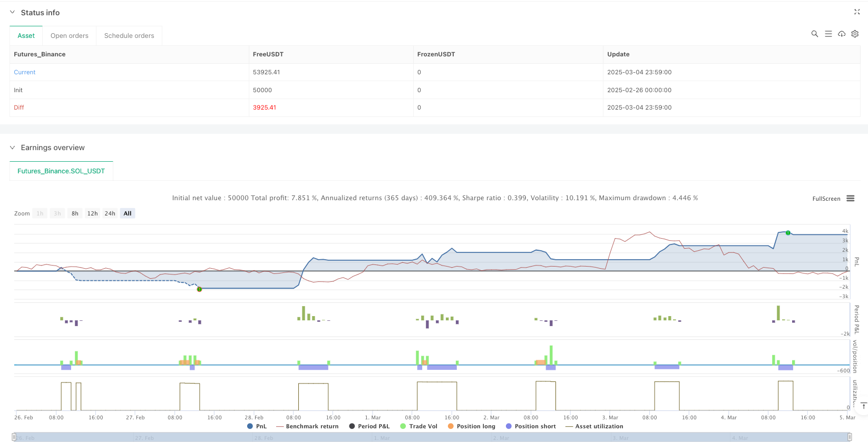Select the Futures_Binance.SOL_USDT tab
Viewport: 868px width, 442px height.
click(x=61, y=171)
